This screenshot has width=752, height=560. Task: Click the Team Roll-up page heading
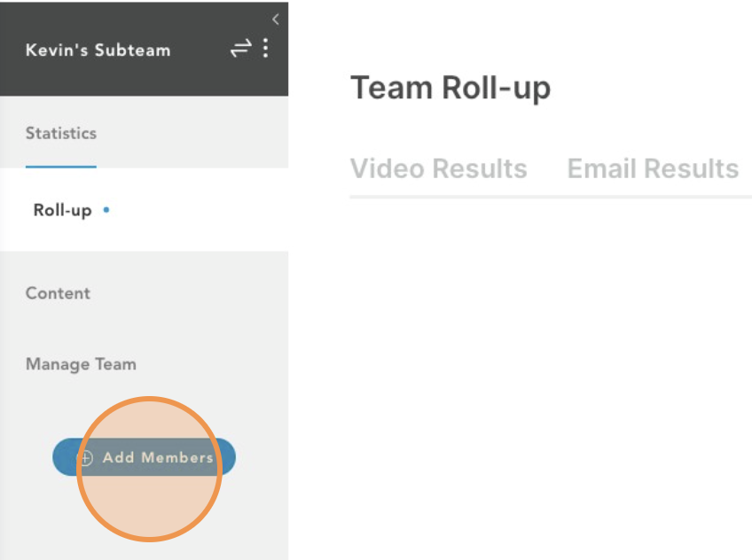pos(450,88)
